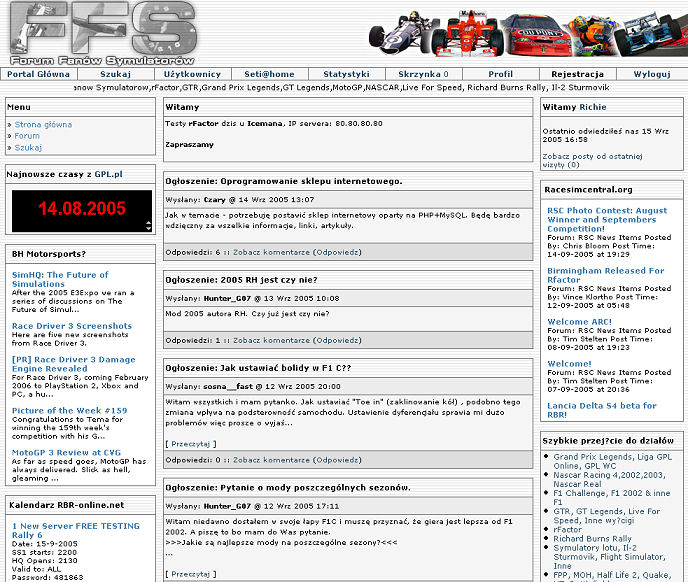
Task: Click Szukaj link in Menu panel
Action: coord(28,147)
